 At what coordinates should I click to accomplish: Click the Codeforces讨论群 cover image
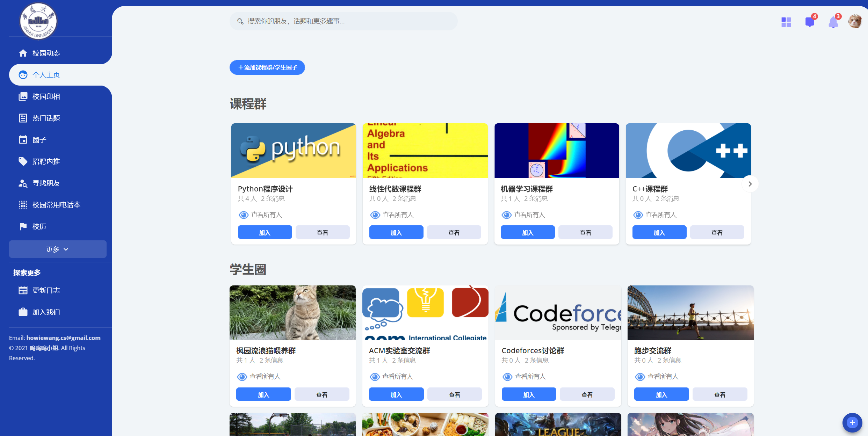point(558,312)
